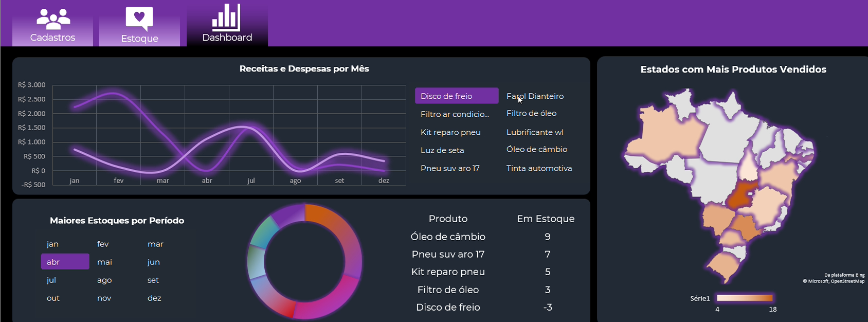Viewport: 868px width, 322px height.
Task: Pick Tinta automotiva from the product list
Action: [539, 168]
